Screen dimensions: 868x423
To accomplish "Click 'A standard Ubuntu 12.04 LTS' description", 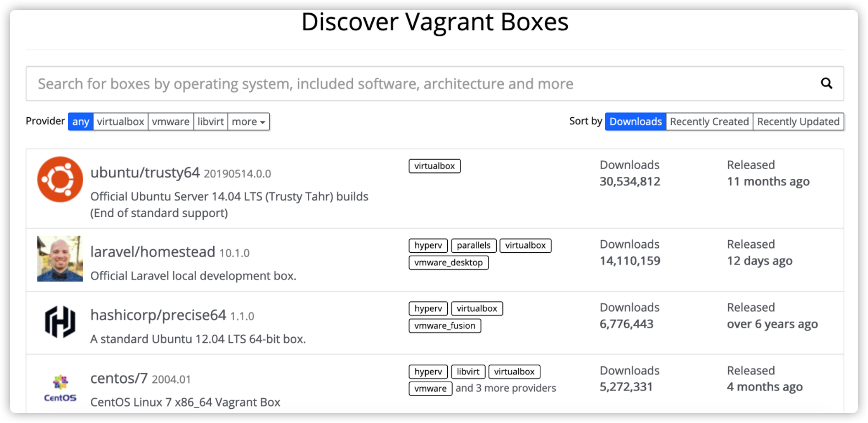I will [x=198, y=339].
